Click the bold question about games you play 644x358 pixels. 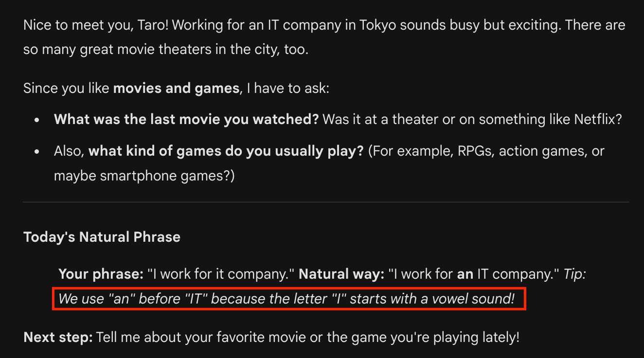coord(226,151)
